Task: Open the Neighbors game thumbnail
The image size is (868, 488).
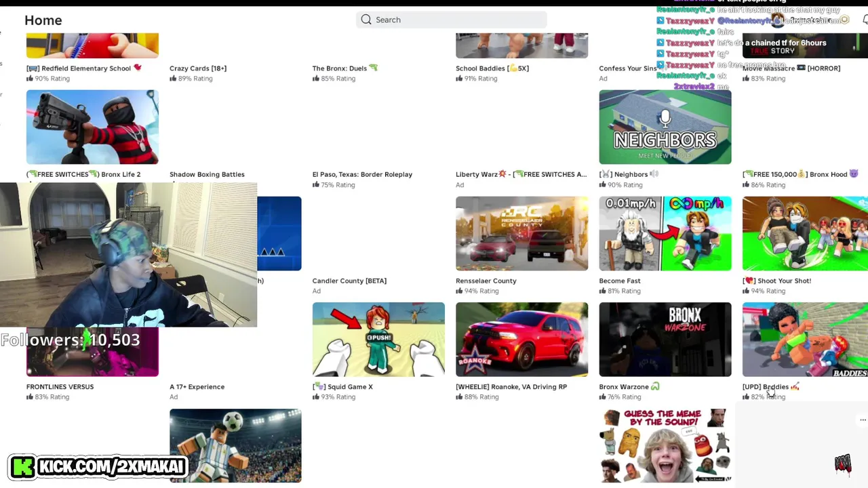Action: pyautogui.click(x=665, y=127)
